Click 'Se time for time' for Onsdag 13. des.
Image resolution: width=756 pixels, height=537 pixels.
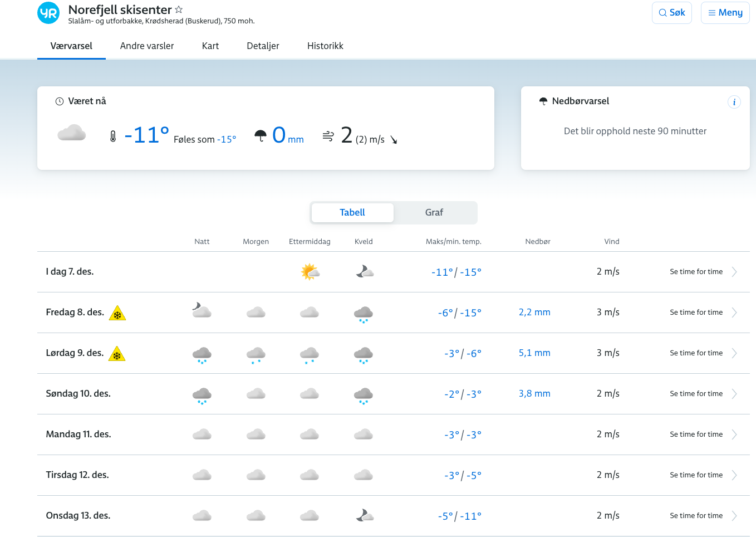(696, 516)
